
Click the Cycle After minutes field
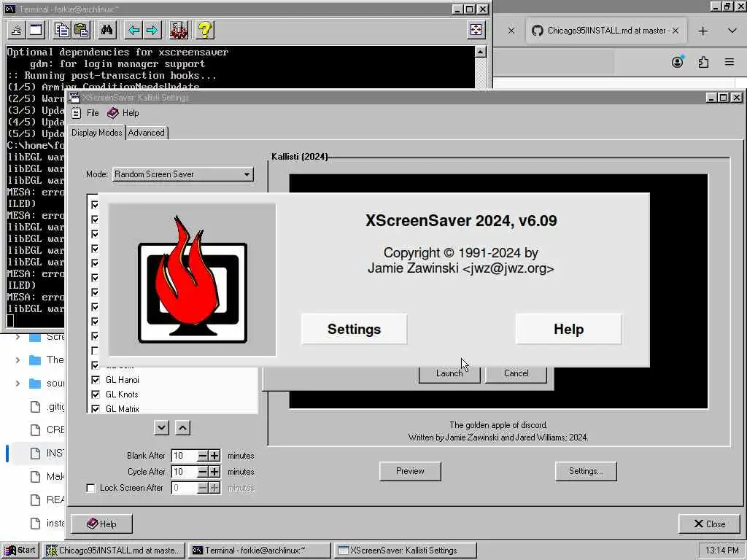click(184, 472)
